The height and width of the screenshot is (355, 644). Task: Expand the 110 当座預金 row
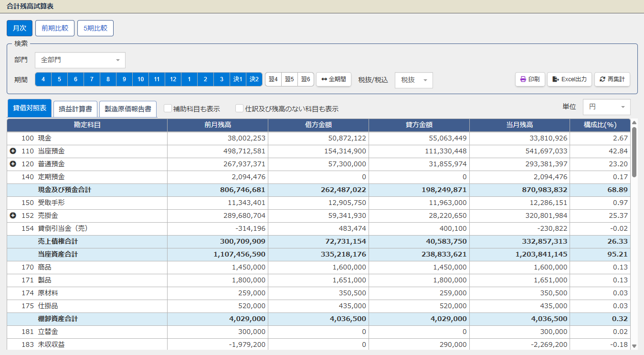(13, 151)
